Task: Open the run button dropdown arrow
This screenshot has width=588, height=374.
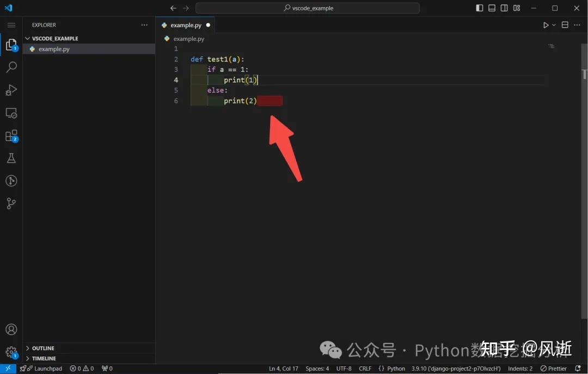Action: [554, 25]
